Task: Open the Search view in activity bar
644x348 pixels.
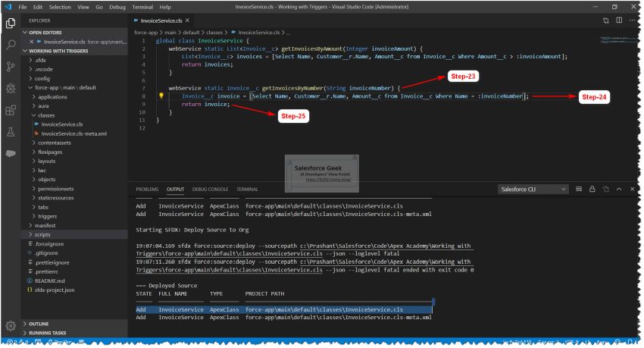Action: [11, 45]
